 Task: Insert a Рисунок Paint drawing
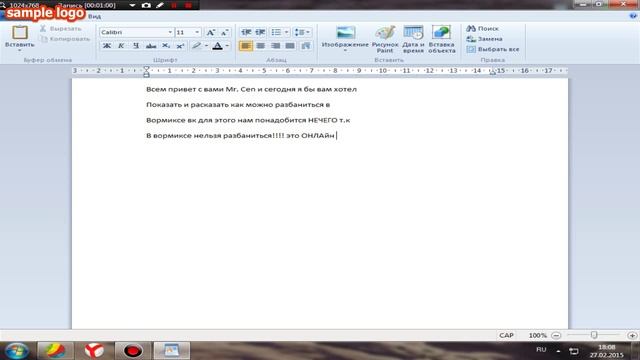click(x=385, y=39)
